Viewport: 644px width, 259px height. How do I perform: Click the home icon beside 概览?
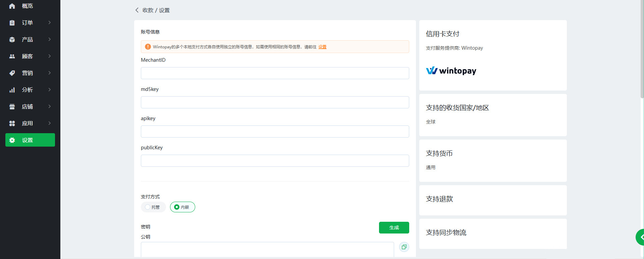12,6
